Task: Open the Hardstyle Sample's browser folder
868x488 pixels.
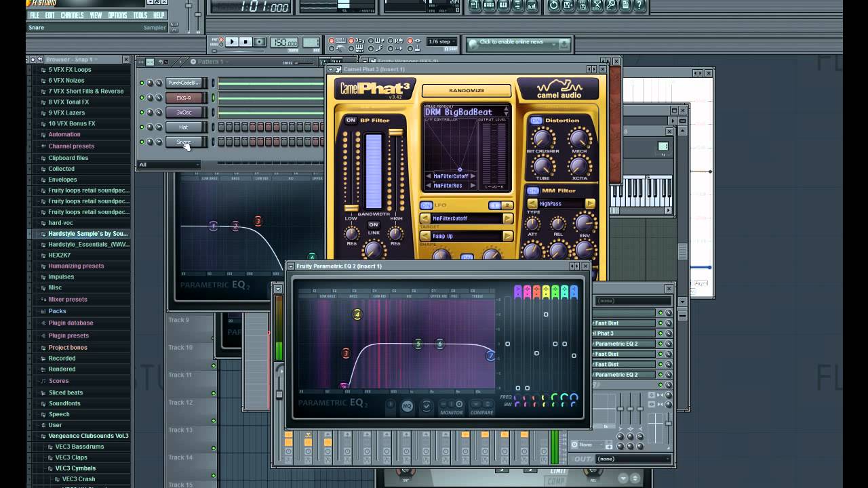Action: pos(88,234)
